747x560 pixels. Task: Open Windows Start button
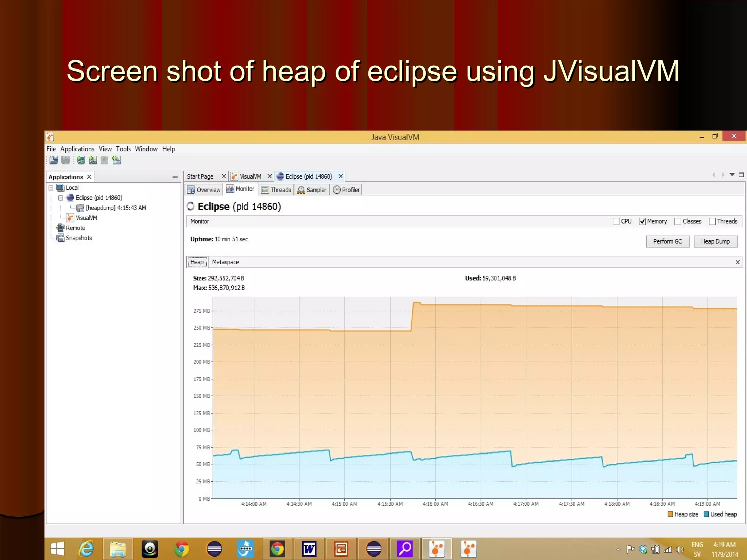(x=57, y=549)
